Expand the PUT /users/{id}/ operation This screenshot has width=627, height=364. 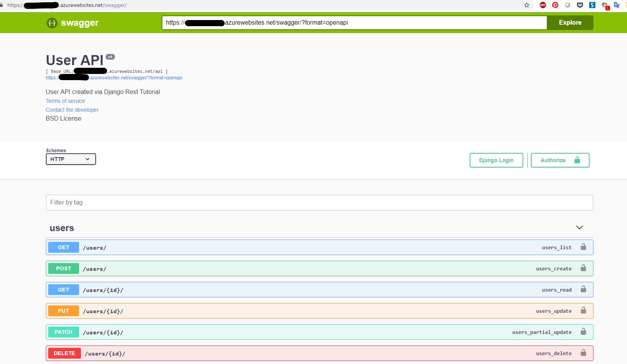click(x=319, y=311)
